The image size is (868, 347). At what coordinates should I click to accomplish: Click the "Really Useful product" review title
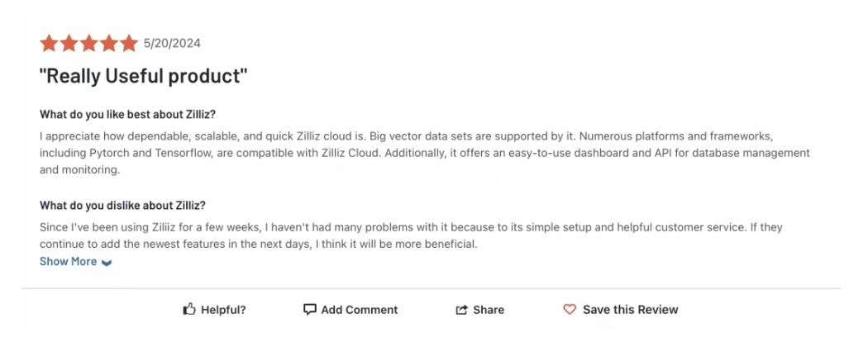pyautogui.click(x=143, y=76)
